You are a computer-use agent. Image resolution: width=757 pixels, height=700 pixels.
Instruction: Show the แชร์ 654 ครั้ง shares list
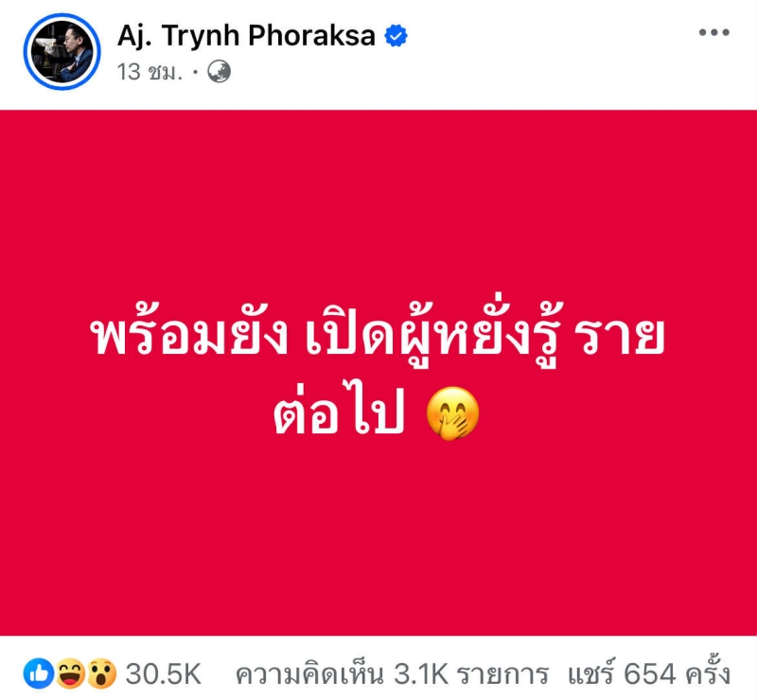click(649, 672)
